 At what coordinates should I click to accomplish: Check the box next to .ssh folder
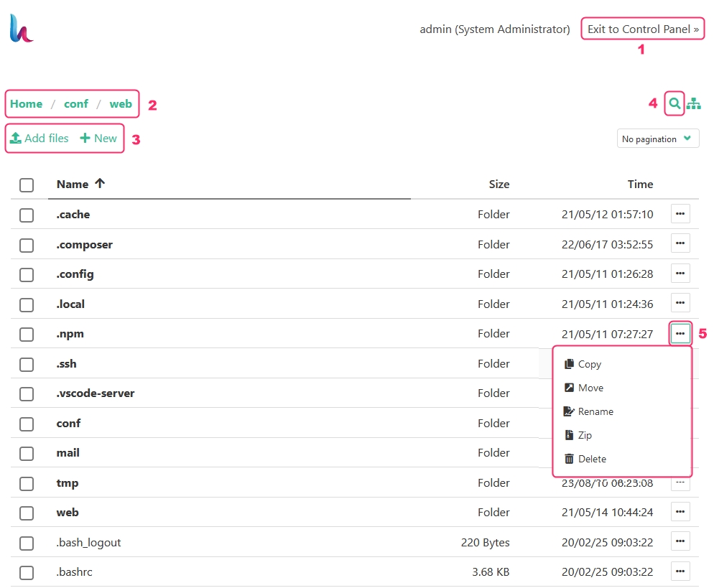[x=27, y=365]
